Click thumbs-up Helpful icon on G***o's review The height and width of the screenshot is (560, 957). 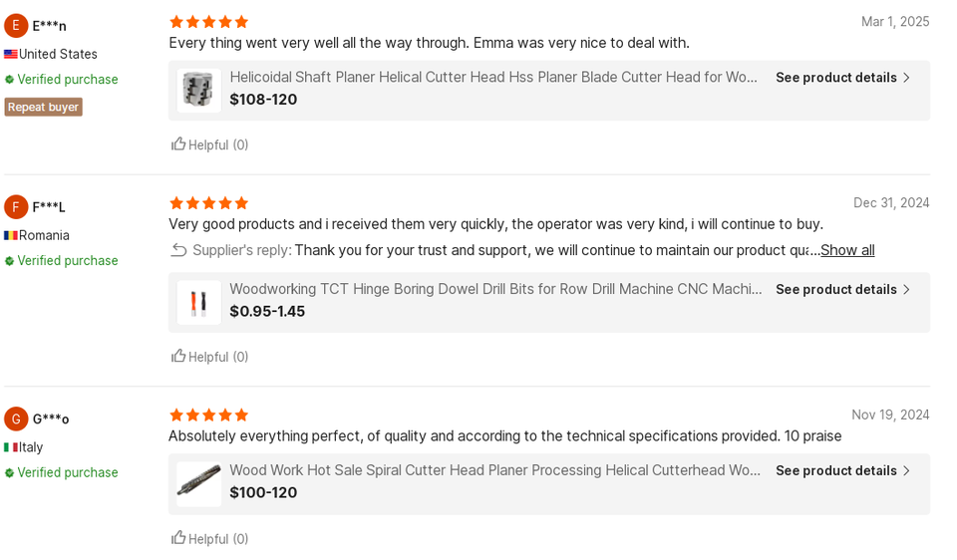[x=178, y=537]
